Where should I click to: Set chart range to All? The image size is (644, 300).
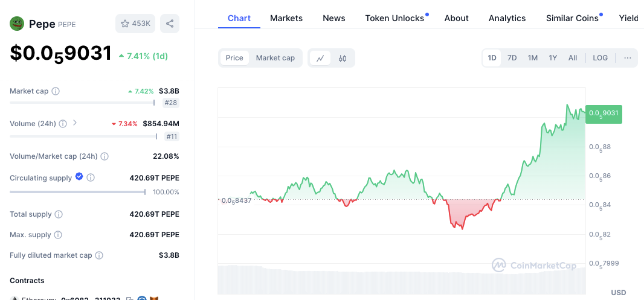573,58
